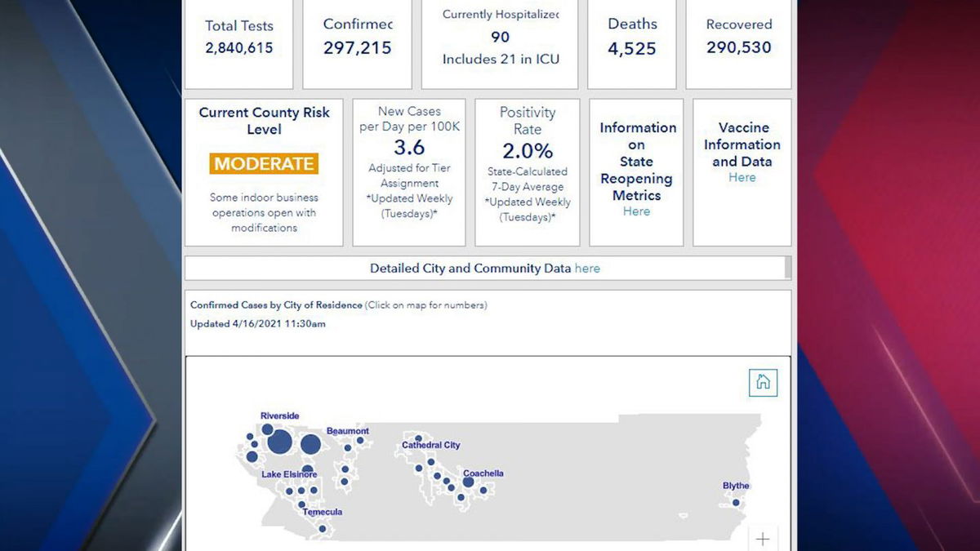Click the Positivity Rate 2.0% panel
This screenshot has height=551, width=980.
point(527,172)
